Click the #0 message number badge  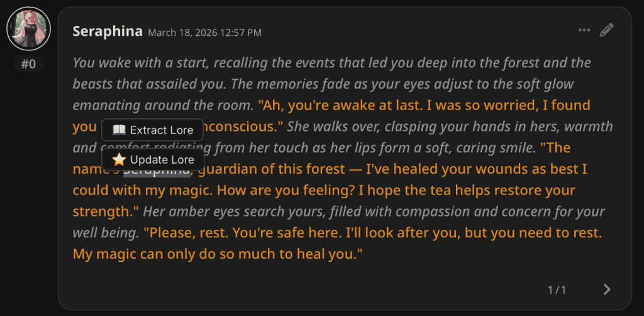(x=28, y=64)
